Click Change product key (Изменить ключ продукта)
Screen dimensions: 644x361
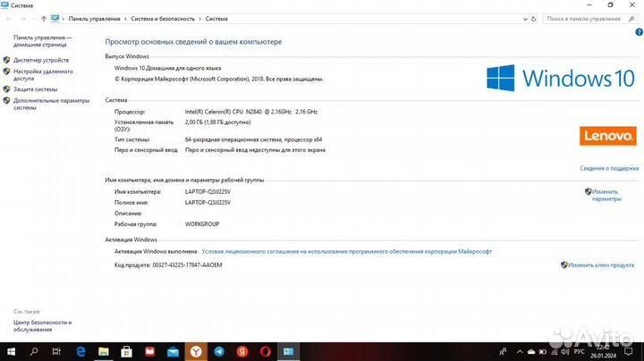pyautogui.click(x=601, y=265)
